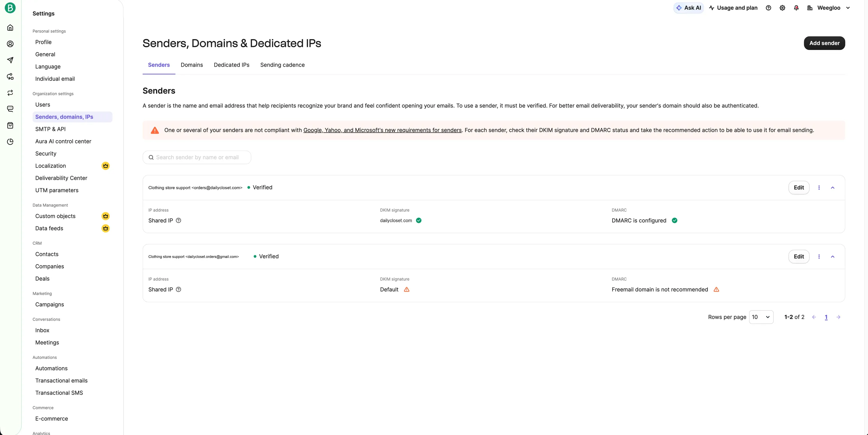Open Deliverability Center

[x=61, y=178]
